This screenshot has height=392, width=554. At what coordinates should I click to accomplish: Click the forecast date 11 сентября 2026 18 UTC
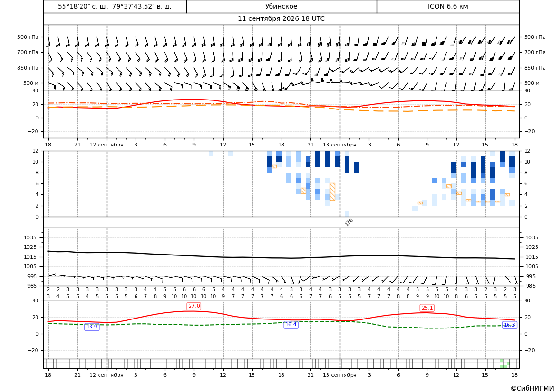click(x=281, y=19)
